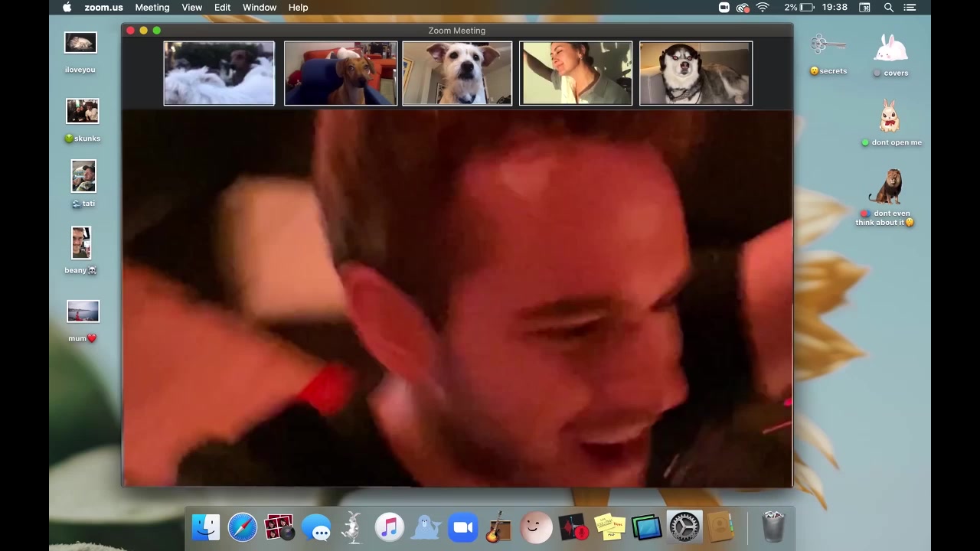Open the zoom.us application menu
The image size is (980, 551).
tap(103, 8)
